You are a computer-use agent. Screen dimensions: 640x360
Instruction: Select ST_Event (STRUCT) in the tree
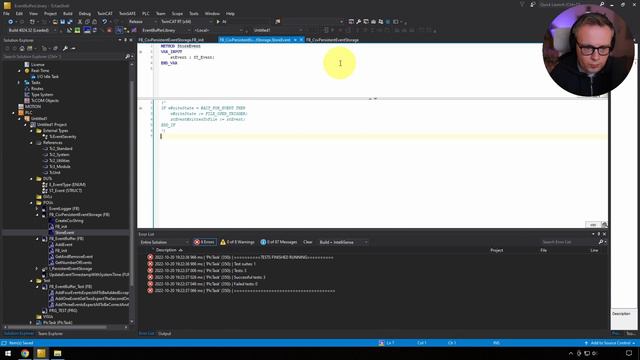[65, 191]
